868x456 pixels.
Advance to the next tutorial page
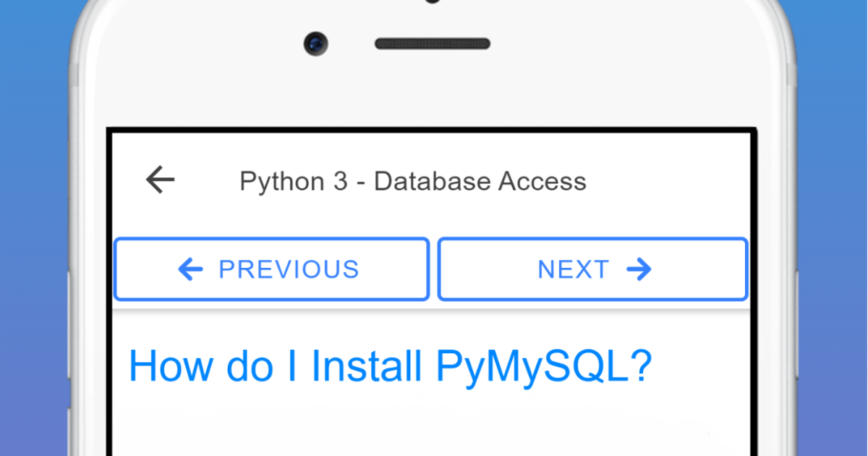[592, 269]
